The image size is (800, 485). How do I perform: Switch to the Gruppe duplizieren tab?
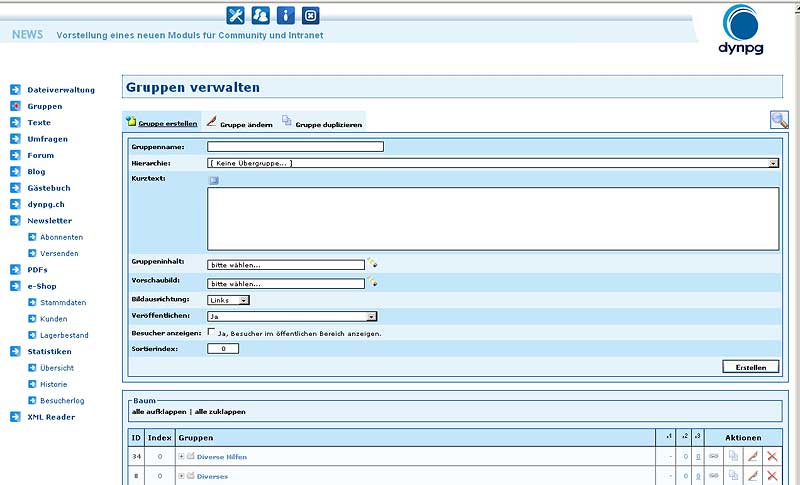pyautogui.click(x=322, y=124)
